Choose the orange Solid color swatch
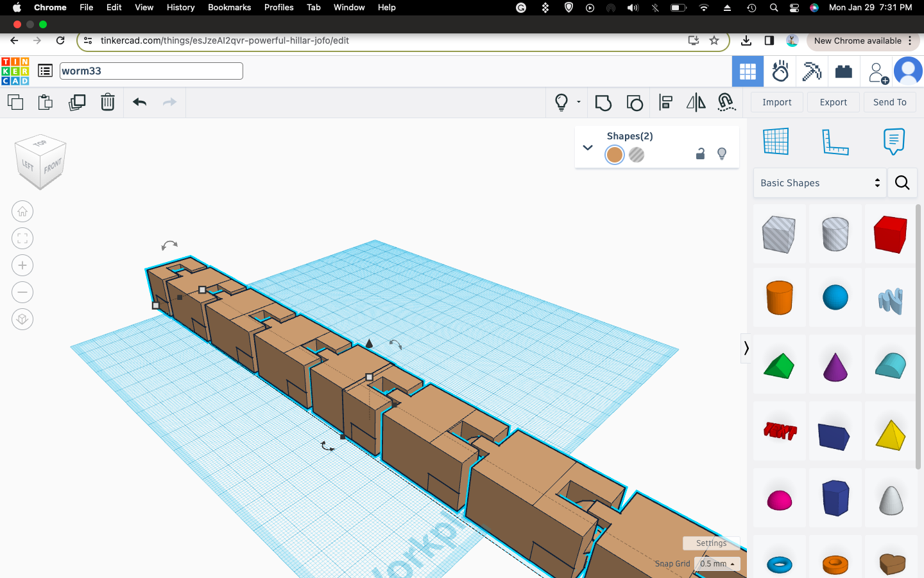924x578 pixels. click(615, 155)
